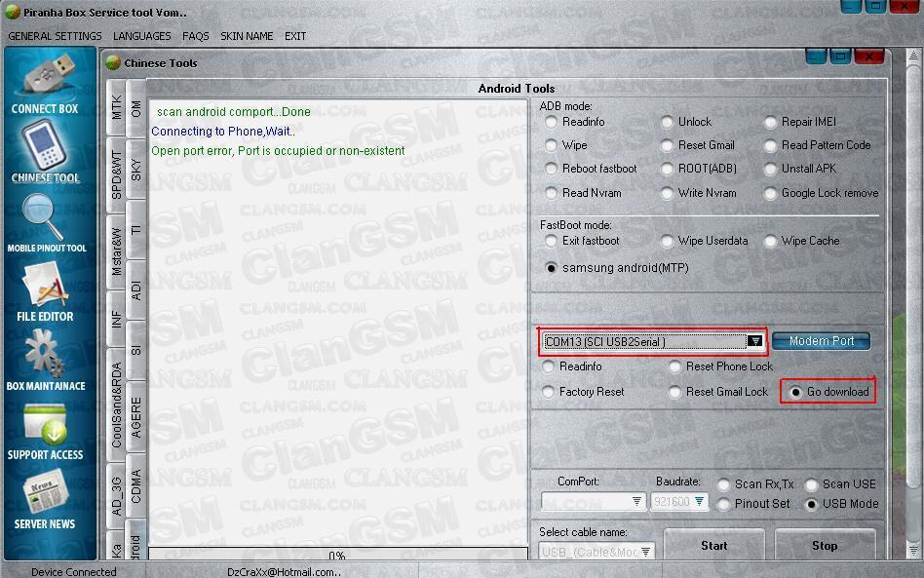Screen dimensions: 924x578
Task: Open the ComPort dropdown
Action: [635, 501]
